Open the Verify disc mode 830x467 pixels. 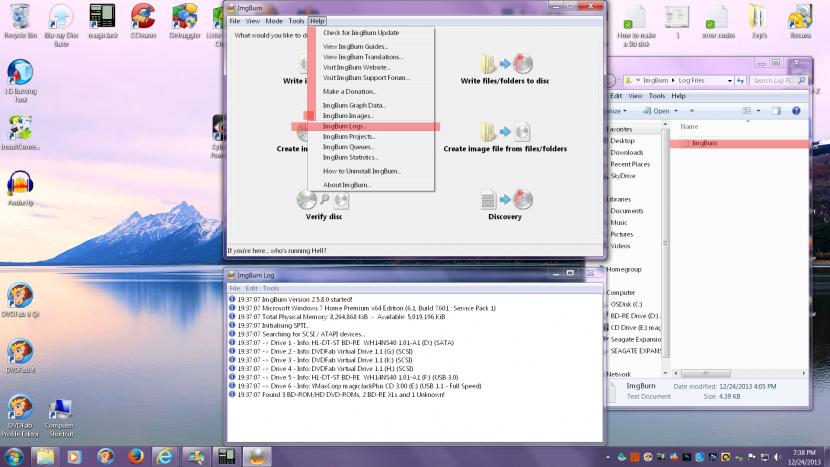pos(323,205)
